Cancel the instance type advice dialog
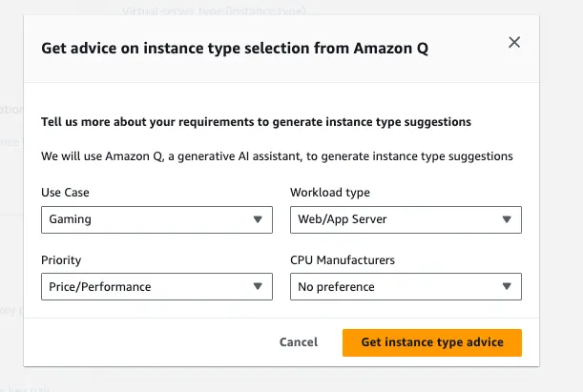Image resolution: width=583 pixels, height=392 pixels. click(299, 342)
